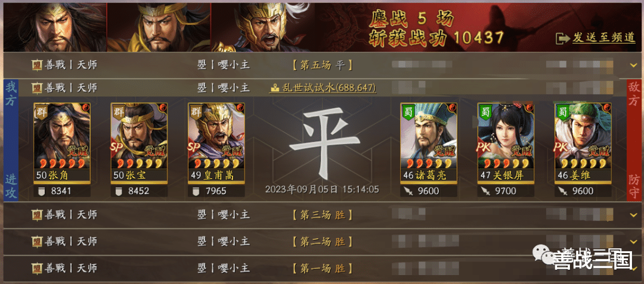Image resolution: width=644 pixels, height=284 pixels.
Task: Click the 发送至频道 share icon
Action: [x=562, y=38]
